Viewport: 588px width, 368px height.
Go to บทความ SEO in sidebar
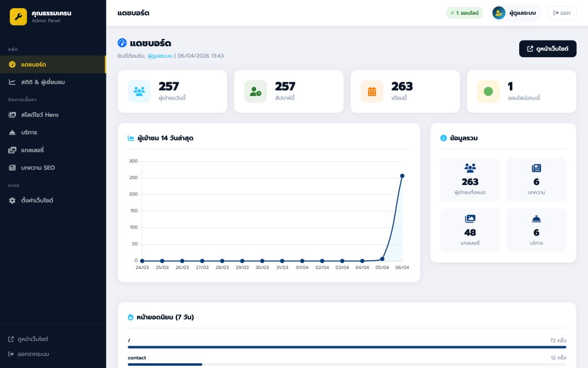point(38,168)
